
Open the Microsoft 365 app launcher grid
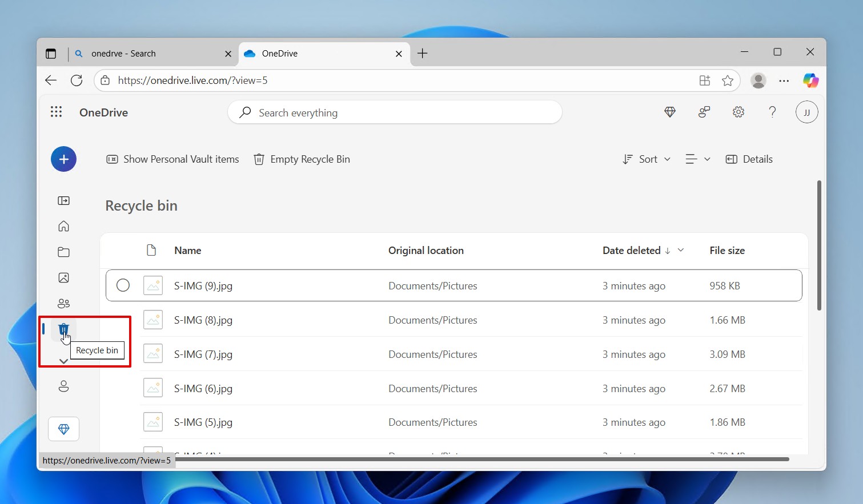coord(56,112)
